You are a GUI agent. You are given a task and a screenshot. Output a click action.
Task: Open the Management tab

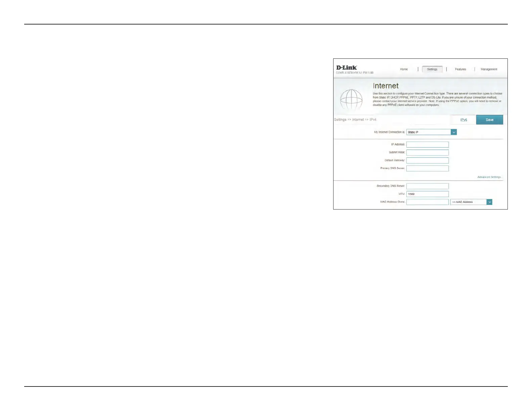coord(489,69)
